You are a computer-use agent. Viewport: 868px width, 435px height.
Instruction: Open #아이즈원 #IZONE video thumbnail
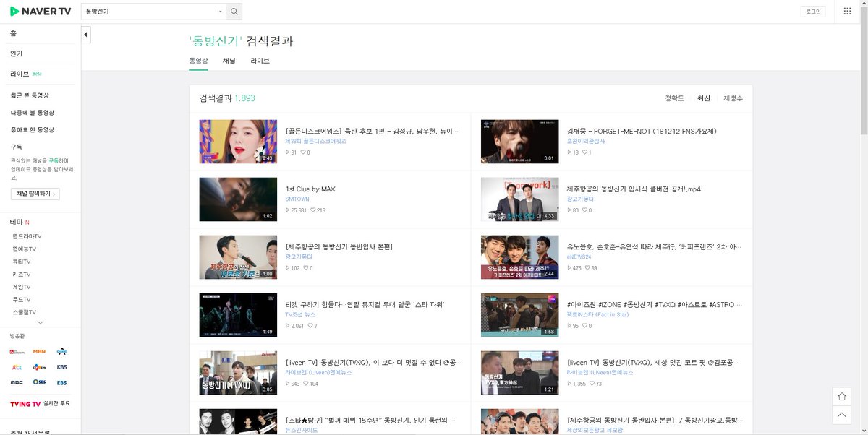point(520,315)
